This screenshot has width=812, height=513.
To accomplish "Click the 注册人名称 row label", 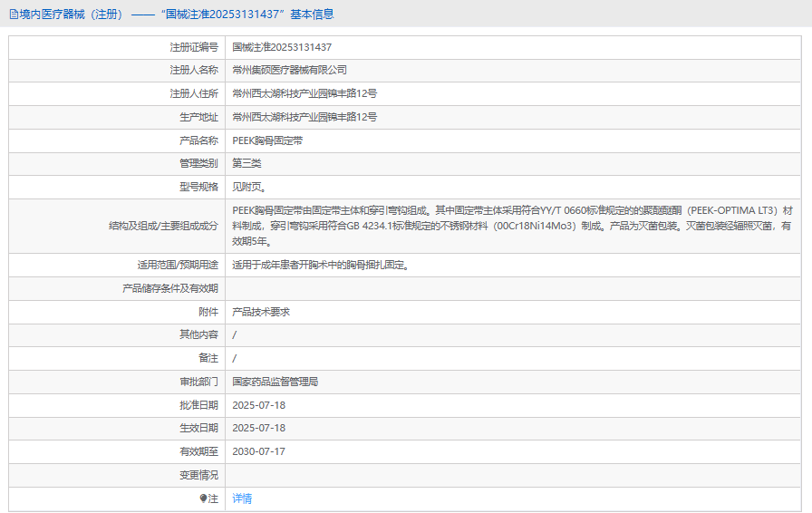I will click(x=194, y=70).
